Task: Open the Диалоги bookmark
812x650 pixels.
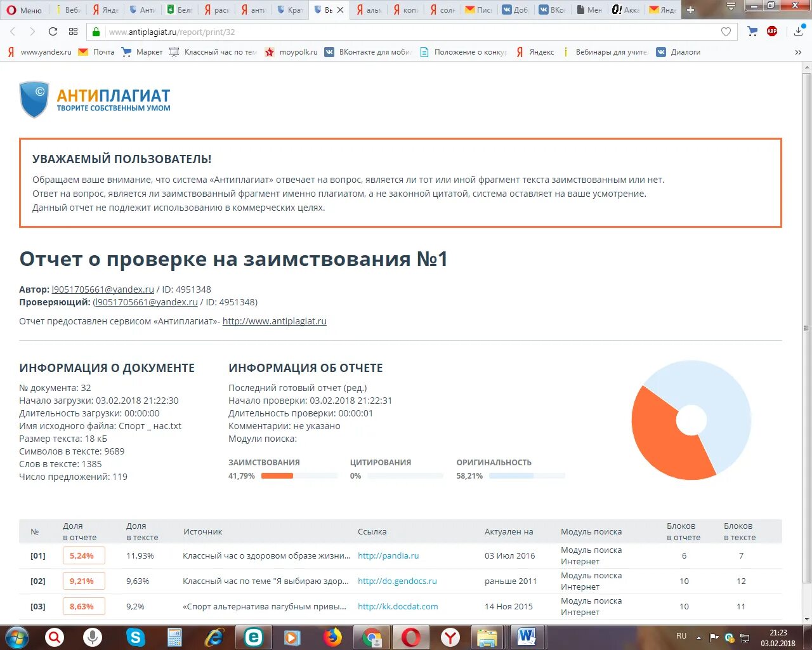Action: point(678,52)
